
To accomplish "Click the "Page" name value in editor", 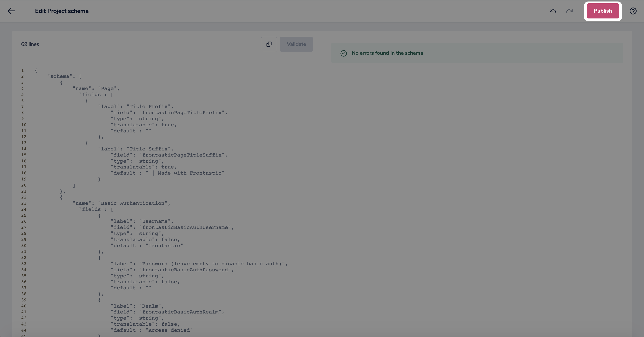I will tap(107, 89).
